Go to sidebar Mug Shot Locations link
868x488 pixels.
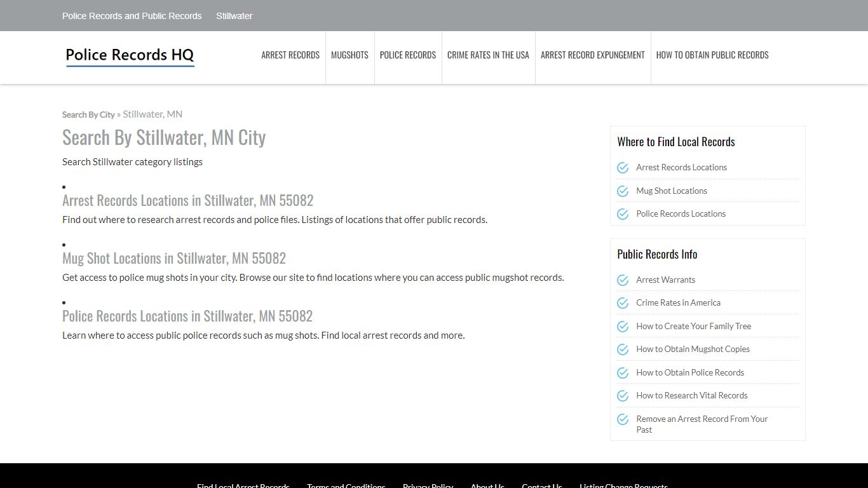672,191
